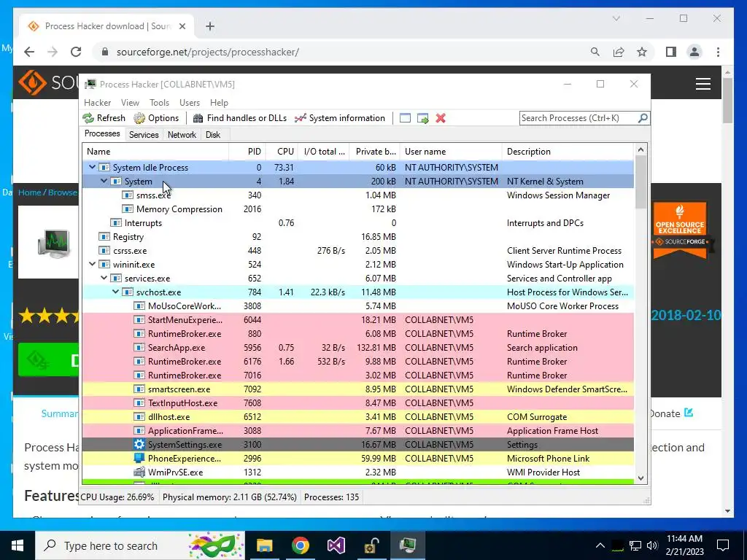Select the SystemSettings.exe gear icon
This screenshot has width=747, height=560.
(139, 444)
